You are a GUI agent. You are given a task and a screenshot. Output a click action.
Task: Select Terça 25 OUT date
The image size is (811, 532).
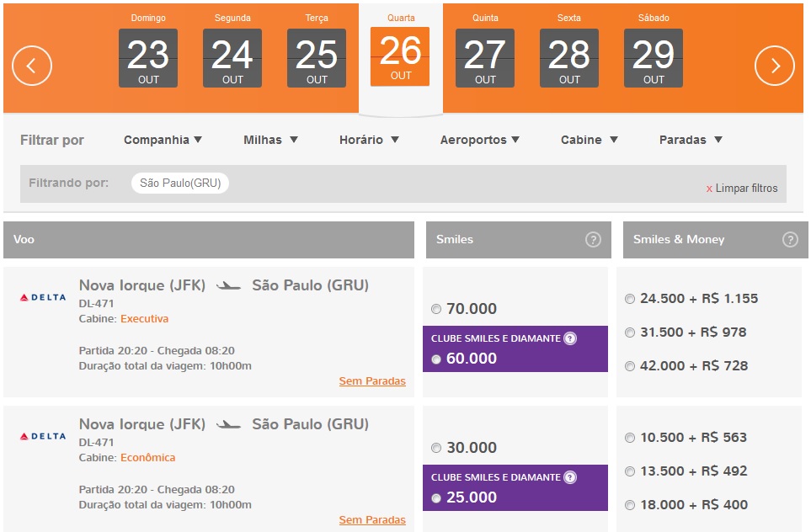pos(317,58)
